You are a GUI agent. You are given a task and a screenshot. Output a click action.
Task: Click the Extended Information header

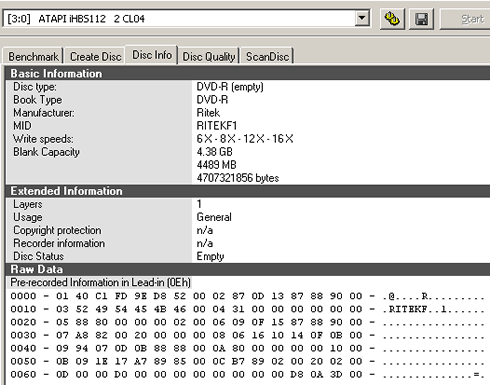248,191
